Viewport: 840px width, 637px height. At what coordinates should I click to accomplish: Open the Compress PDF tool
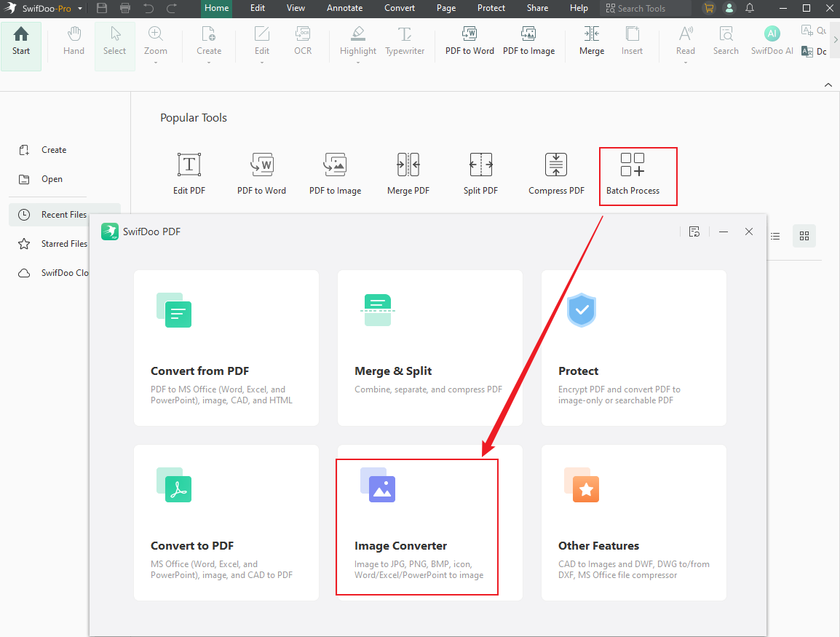click(555, 173)
